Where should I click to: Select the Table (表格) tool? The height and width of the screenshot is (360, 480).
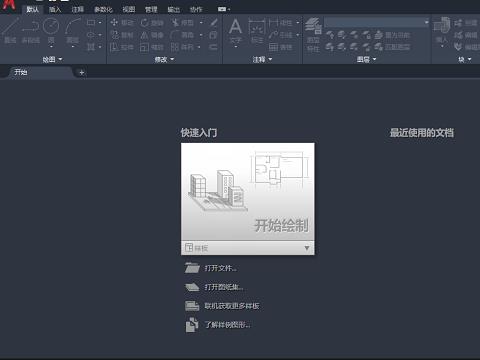tap(281, 47)
